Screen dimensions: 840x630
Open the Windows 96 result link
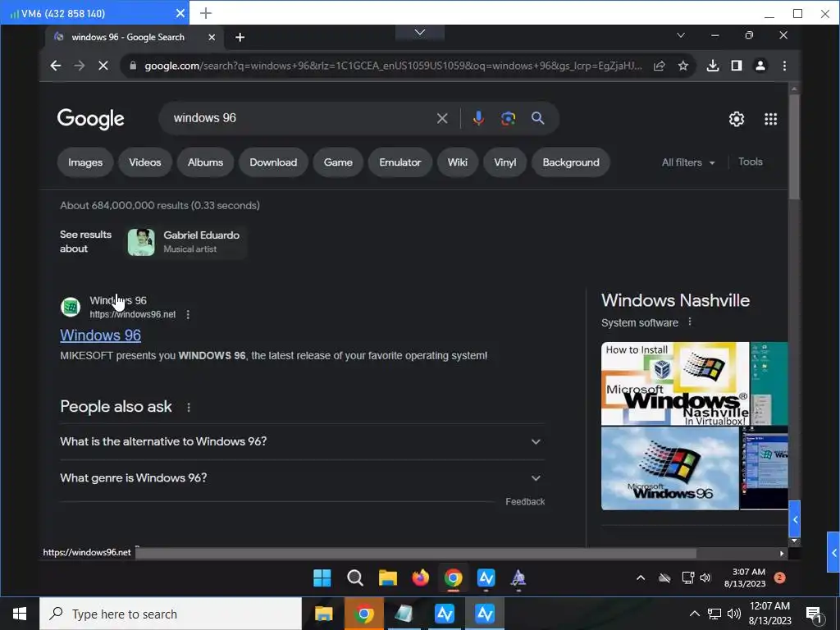tap(101, 336)
